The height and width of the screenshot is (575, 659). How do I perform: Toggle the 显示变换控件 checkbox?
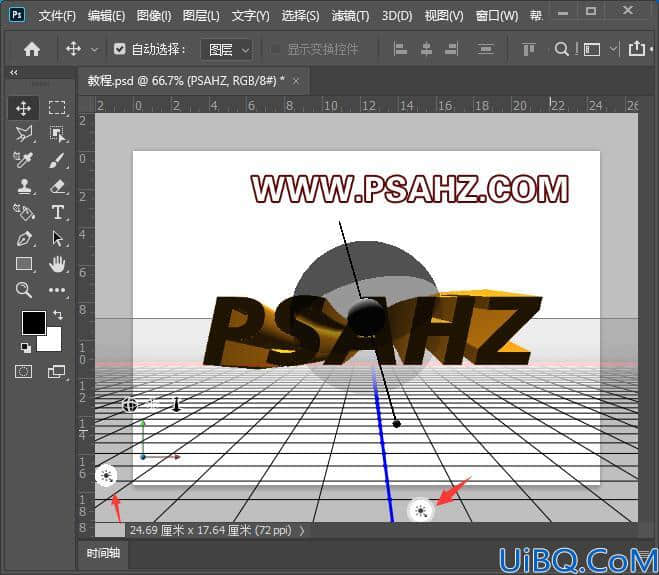(275, 49)
